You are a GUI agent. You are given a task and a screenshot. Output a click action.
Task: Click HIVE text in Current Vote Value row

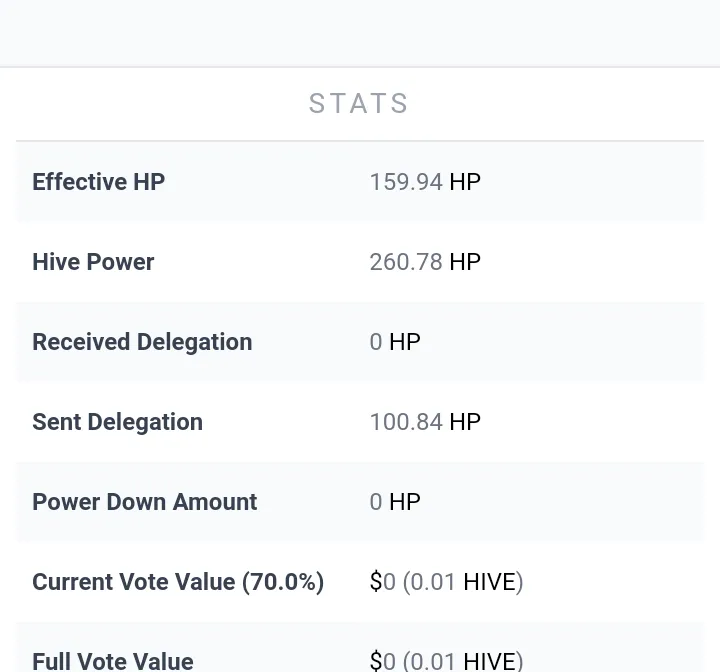coord(490,582)
